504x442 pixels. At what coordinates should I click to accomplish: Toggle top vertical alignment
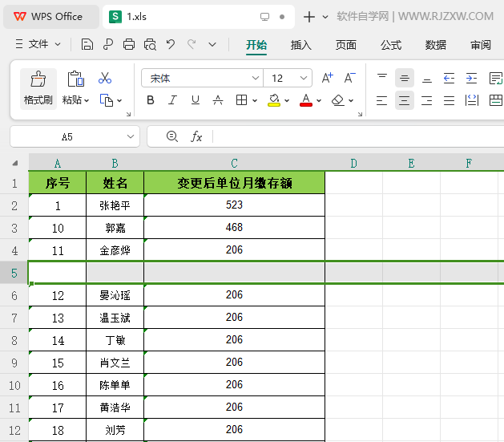382,78
